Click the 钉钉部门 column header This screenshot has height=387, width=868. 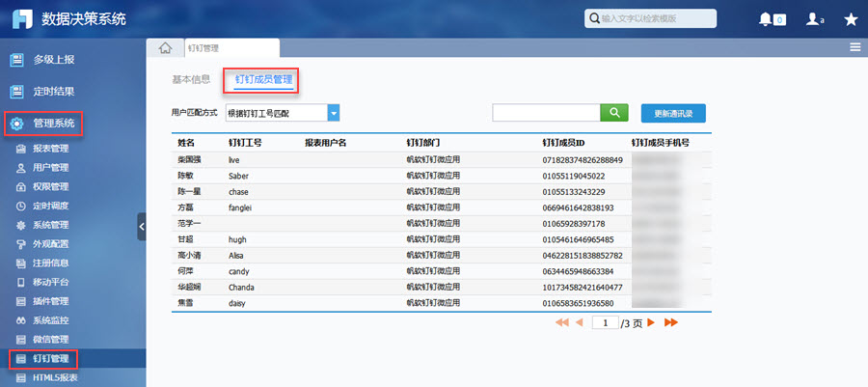pyautogui.click(x=423, y=143)
